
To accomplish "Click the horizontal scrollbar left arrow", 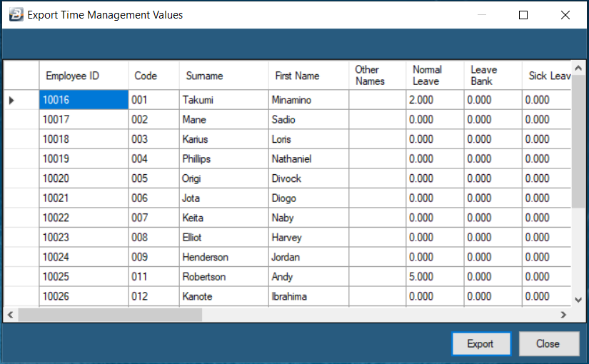I will 10,315.
